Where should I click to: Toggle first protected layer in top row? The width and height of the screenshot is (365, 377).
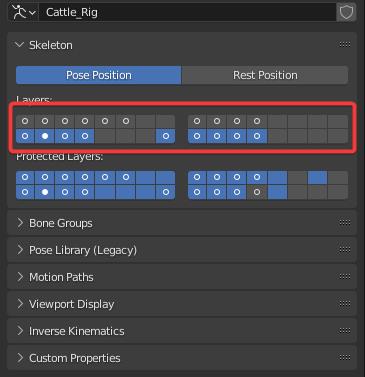point(25,177)
